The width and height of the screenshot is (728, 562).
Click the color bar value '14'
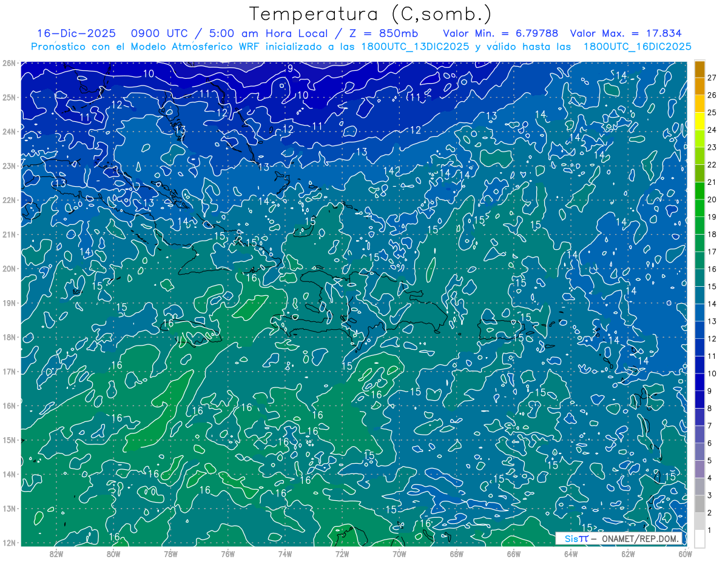click(x=712, y=304)
